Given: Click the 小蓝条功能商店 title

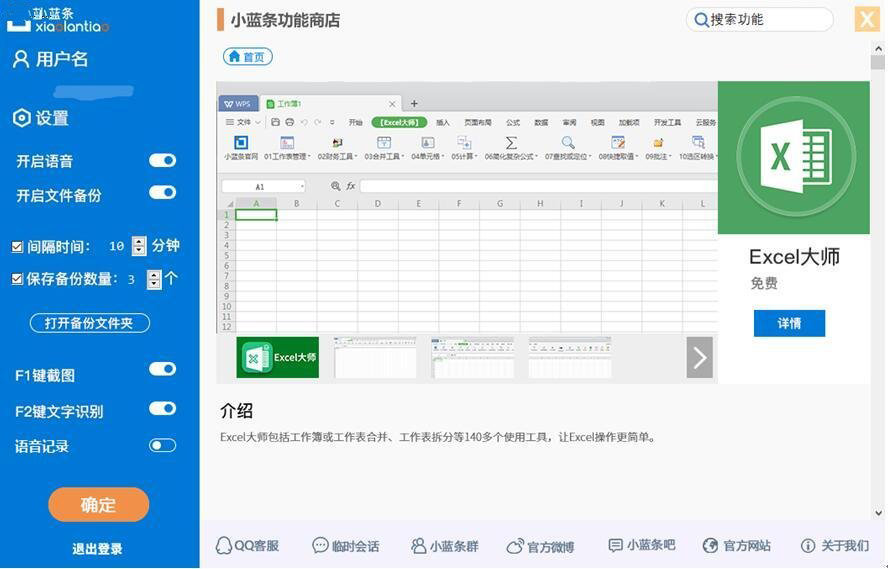Looking at the screenshot, I should tap(285, 20).
